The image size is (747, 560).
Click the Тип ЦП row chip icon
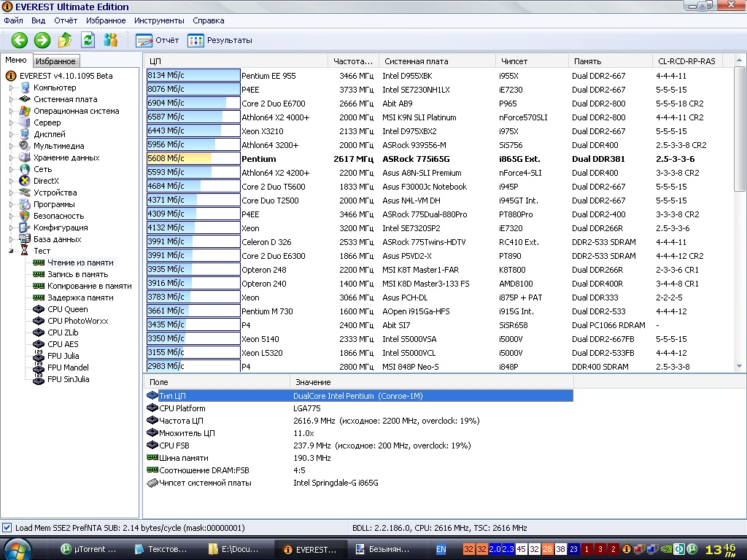click(x=152, y=395)
